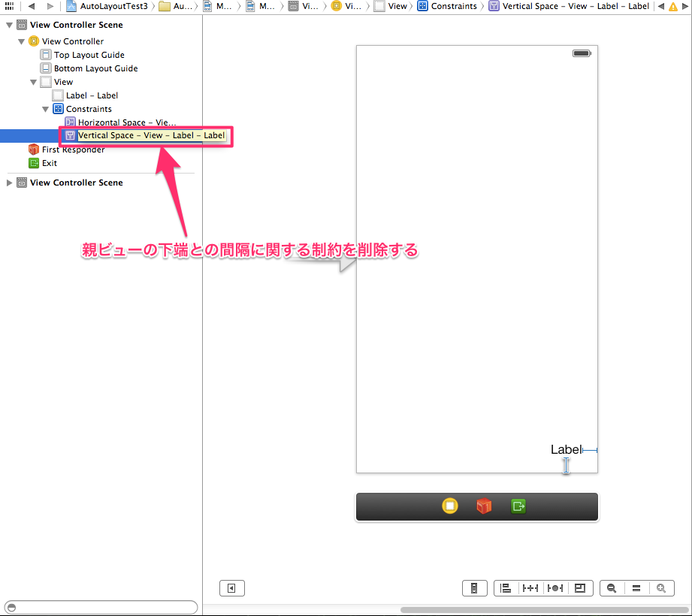
Task: Zoom out of the storyboard canvas
Action: pyautogui.click(x=612, y=587)
